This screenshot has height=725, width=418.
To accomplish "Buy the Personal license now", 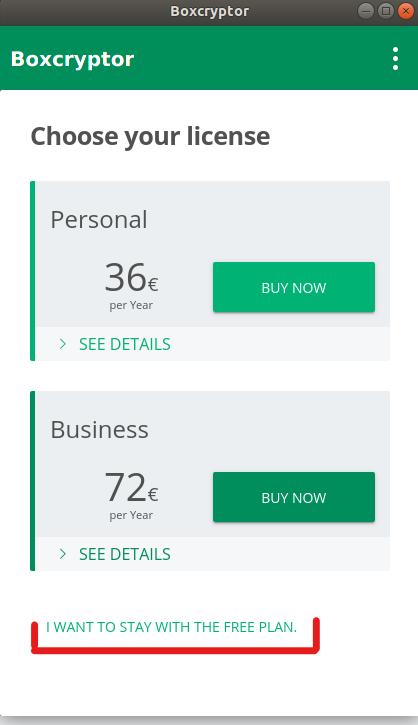I will (x=294, y=287).
